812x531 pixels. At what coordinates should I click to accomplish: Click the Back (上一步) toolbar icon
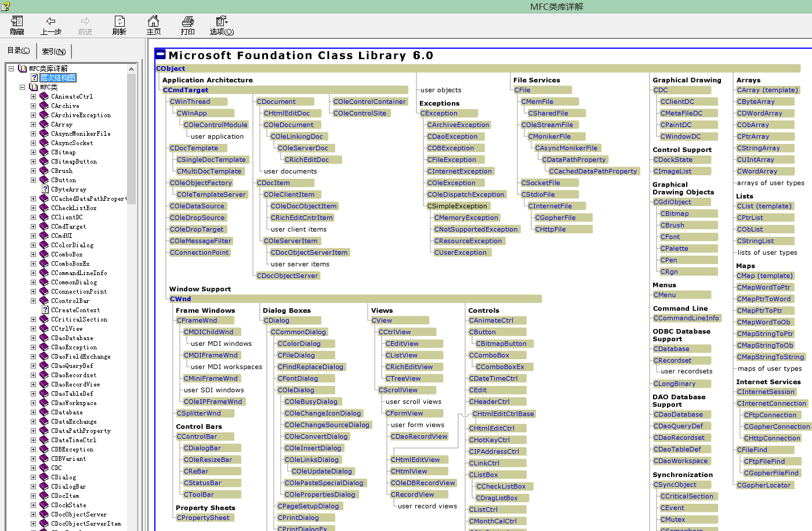(51, 22)
